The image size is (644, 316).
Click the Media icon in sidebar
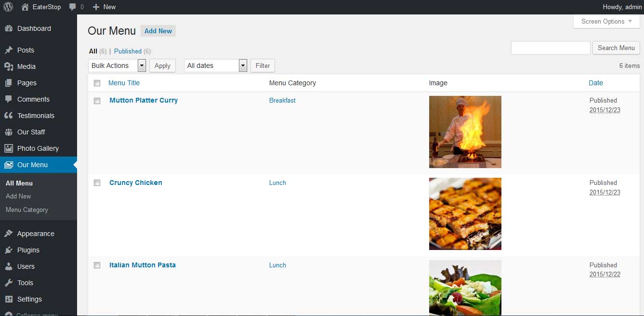(8, 66)
